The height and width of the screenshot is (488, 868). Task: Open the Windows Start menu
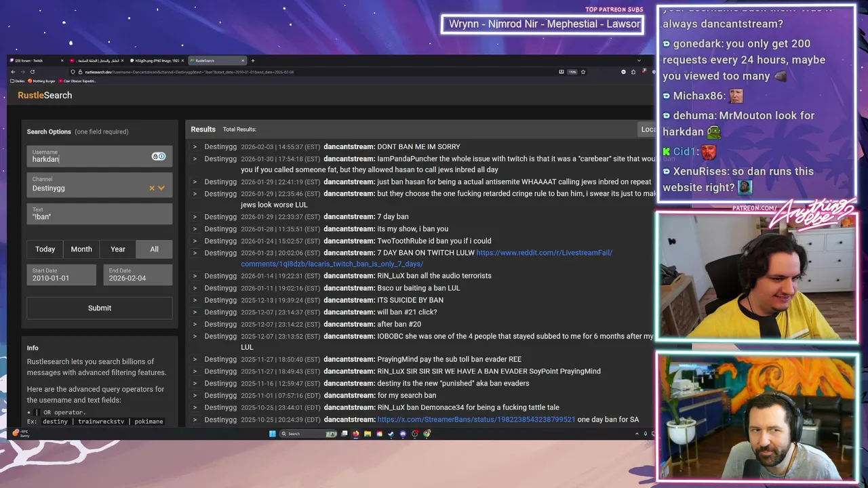tap(273, 434)
